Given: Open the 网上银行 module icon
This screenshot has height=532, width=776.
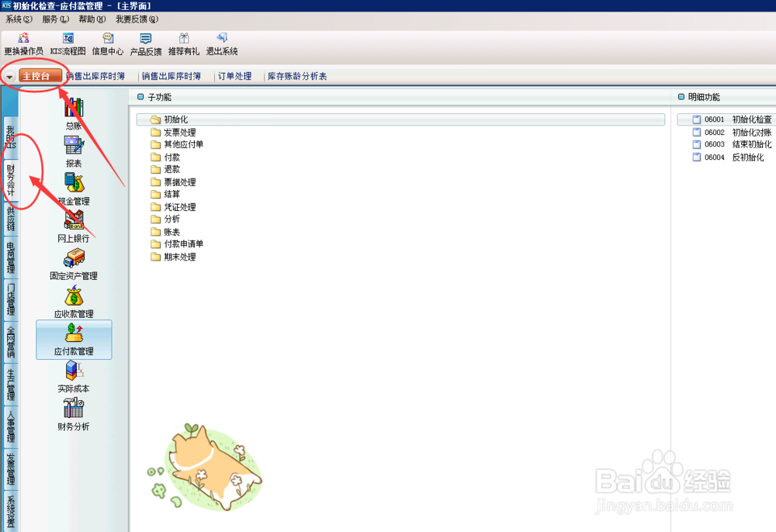Looking at the screenshot, I should [74, 226].
